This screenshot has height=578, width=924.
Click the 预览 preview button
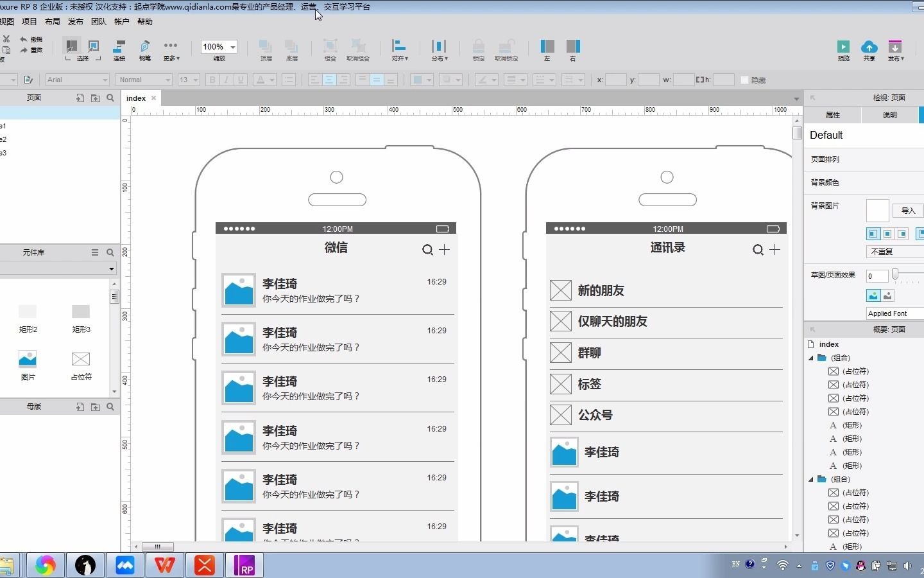[x=843, y=50]
